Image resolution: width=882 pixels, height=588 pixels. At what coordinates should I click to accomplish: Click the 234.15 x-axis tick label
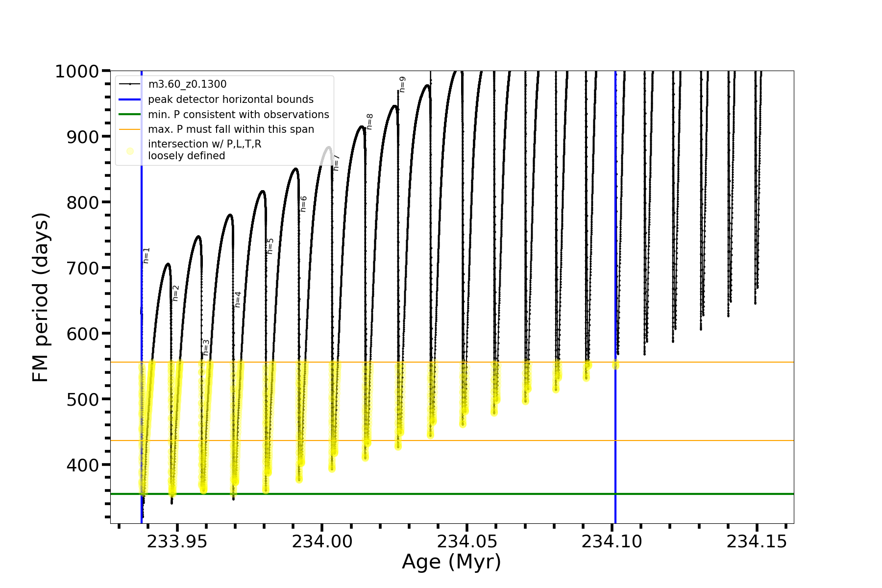pyautogui.click(x=757, y=541)
